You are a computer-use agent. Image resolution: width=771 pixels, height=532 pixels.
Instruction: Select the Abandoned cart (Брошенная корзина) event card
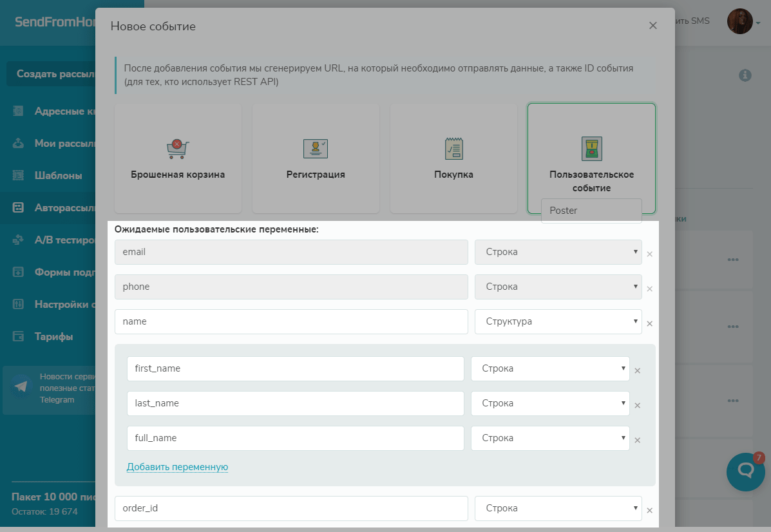tap(178, 158)
